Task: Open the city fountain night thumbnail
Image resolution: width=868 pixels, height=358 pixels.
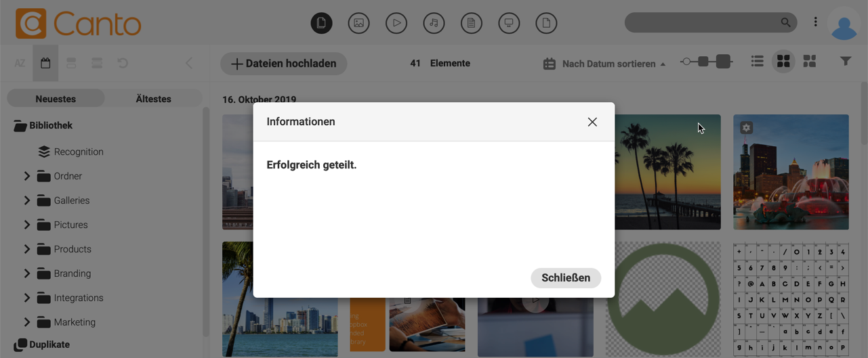Action: click(x=791, y=172)
